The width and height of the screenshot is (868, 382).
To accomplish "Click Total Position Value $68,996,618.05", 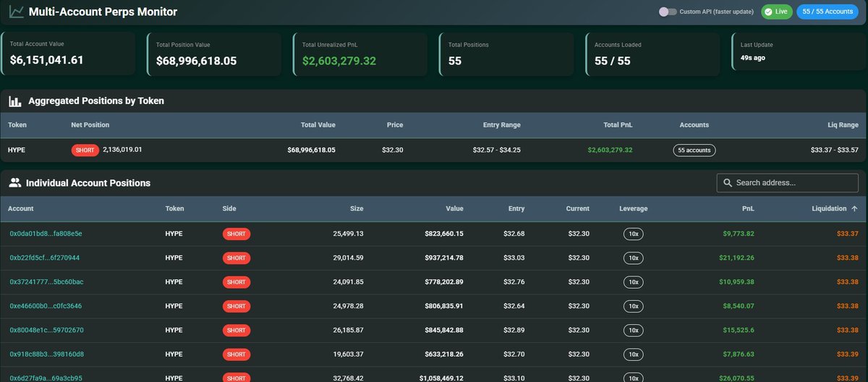I will pos(196,61).
